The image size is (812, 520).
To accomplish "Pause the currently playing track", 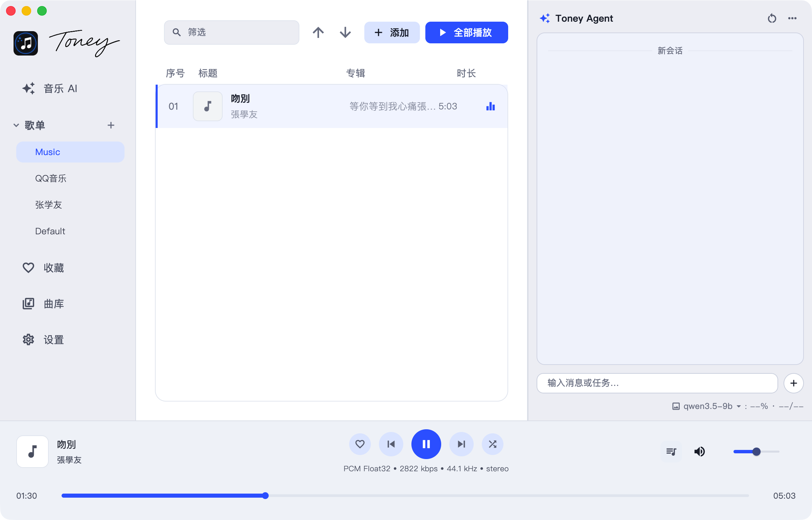I will pyautogui.click(x=426, y=444).
